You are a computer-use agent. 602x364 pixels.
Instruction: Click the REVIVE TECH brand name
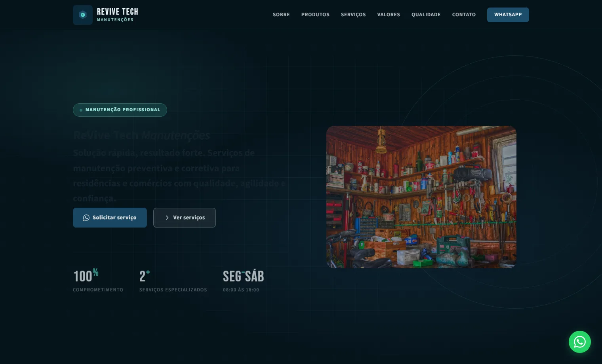point(118,12)
